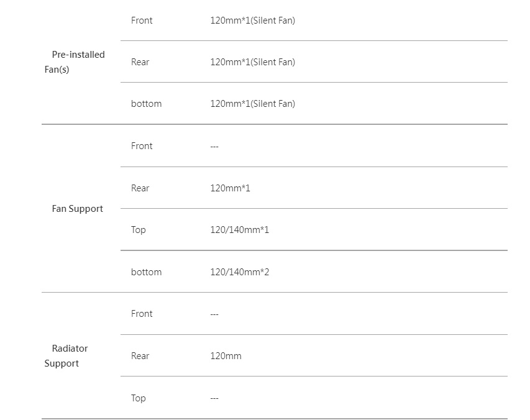Select the 120mm*1 Rear fan support value

click(x=230, y=188)
